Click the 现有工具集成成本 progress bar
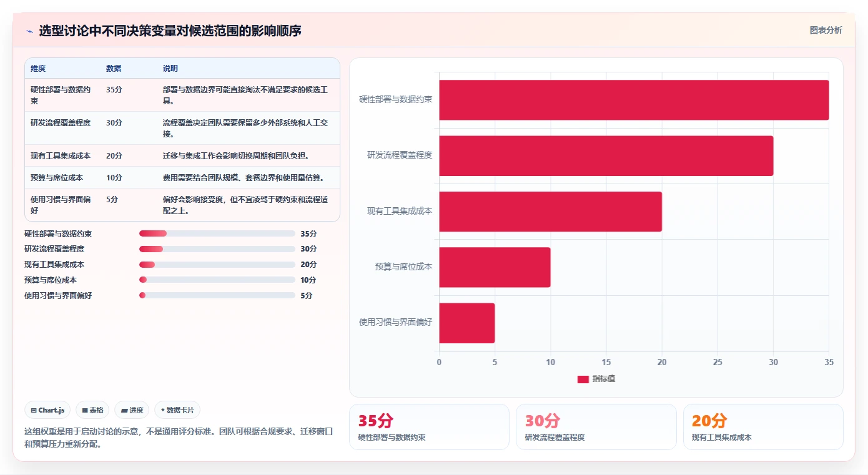Image resolution: width=868 pixels, height=475 pixels. pyautogui.click(x=217, y=265)
